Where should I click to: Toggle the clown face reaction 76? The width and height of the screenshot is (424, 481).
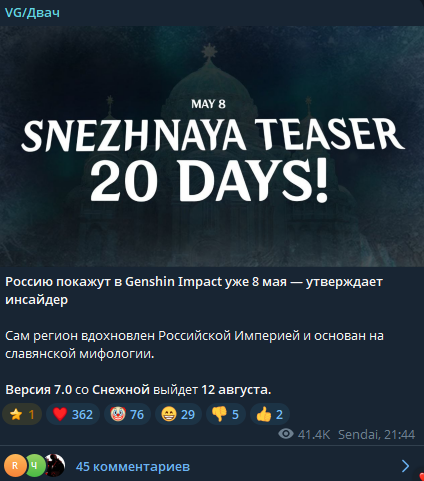[x=127, y=414]
